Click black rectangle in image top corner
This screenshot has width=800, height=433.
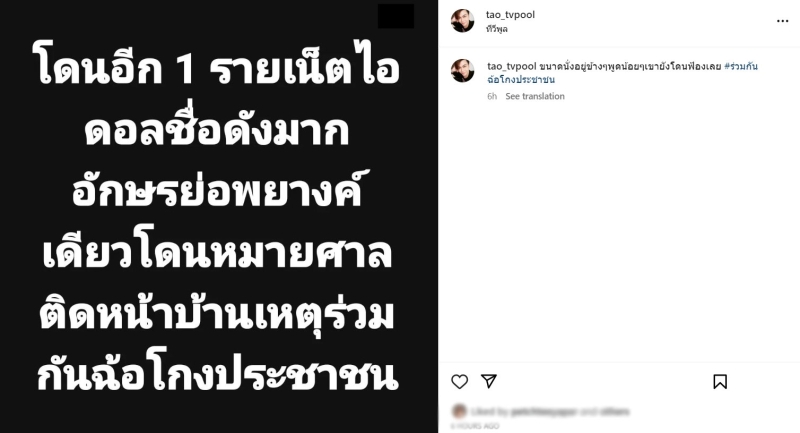pos(396,16)
